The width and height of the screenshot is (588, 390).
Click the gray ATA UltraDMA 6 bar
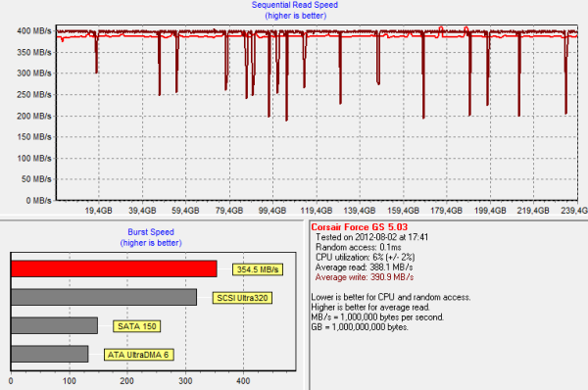(50, 354)
